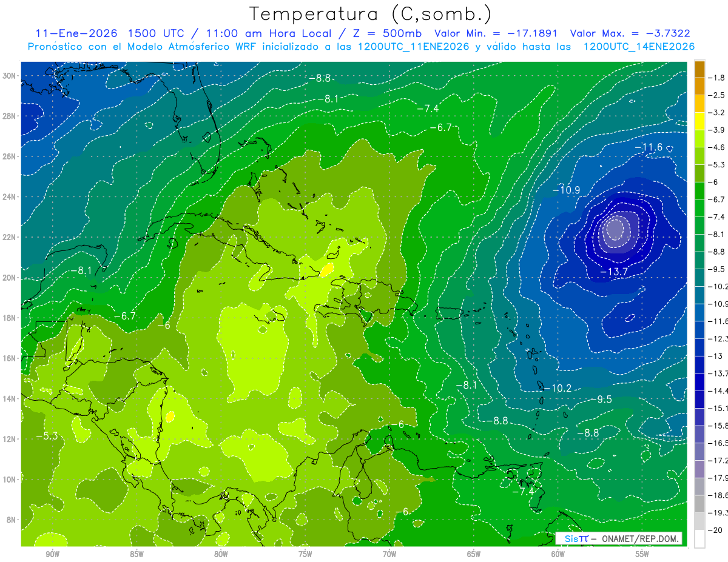Click the 60W longitude axis label
Image resolution: width=728 pixels, height=562 pixels.
click(558, 554)
